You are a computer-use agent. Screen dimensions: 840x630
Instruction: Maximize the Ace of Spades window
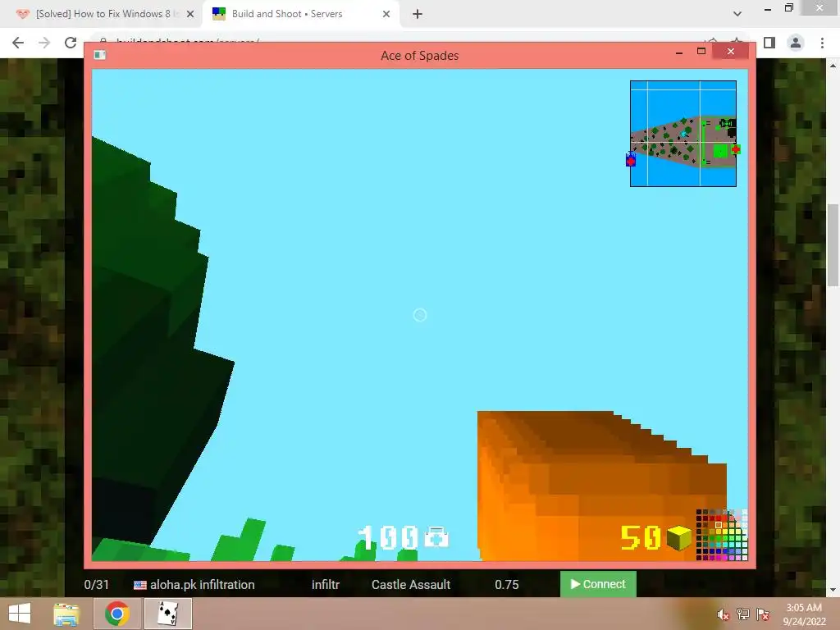click(701, 52)
